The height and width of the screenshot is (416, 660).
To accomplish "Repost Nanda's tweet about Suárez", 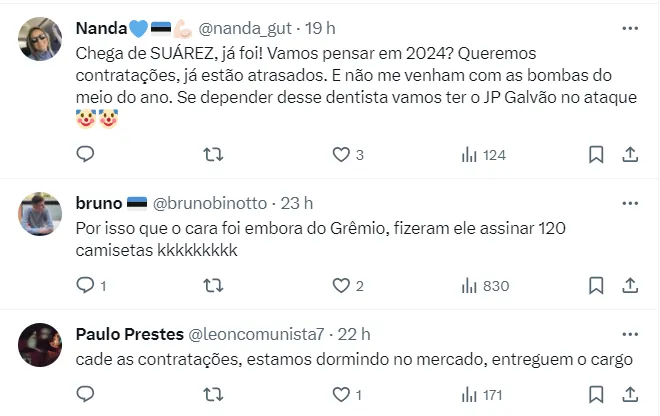I will (213, 154).
